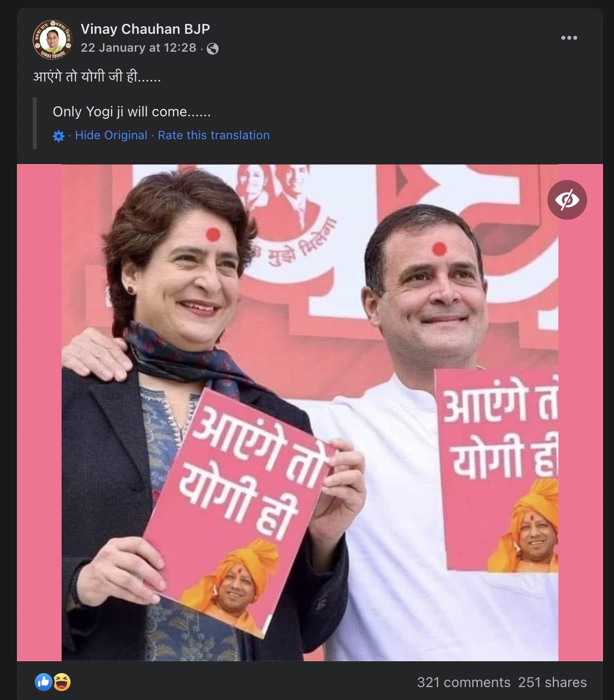Open the 22 January at 12:28 timestamp

(139, 48)
